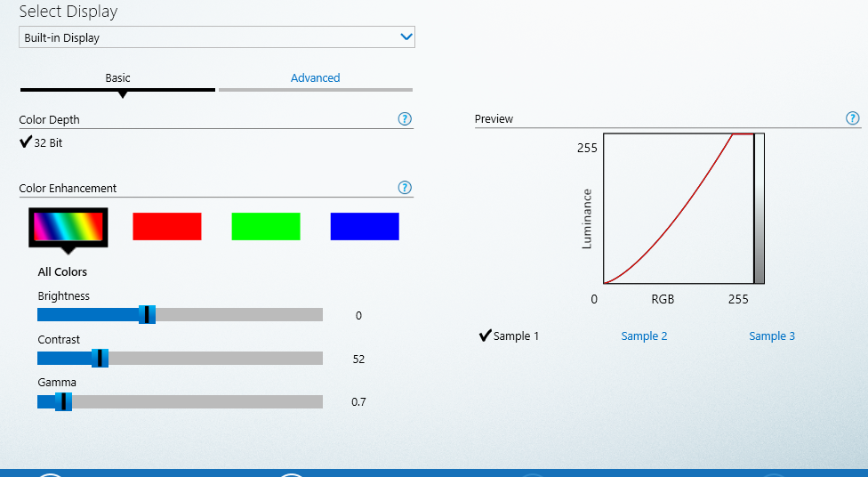Image resolution: width=868 pixels, height=477 pixels.
Task: Open the Built-in Display dropdown
Action: [x=217, y=37]
